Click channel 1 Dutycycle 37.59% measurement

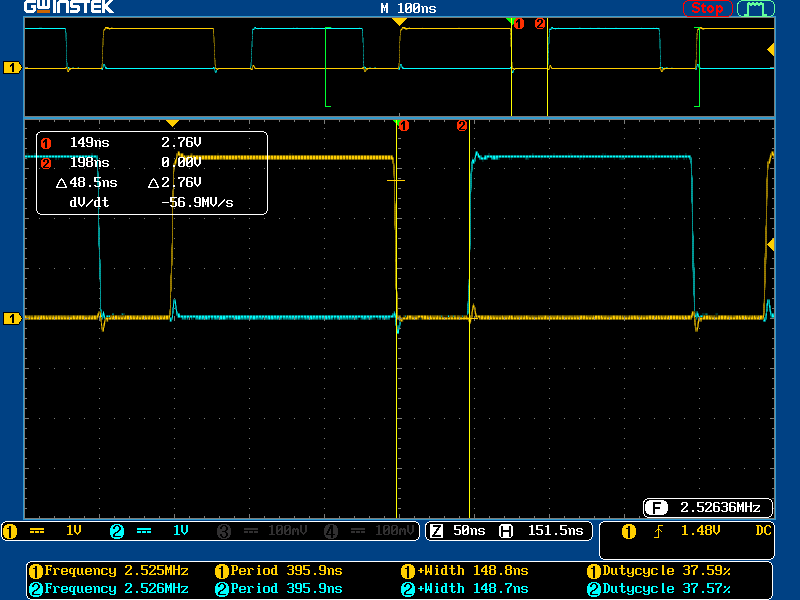[x=659, y=570]
